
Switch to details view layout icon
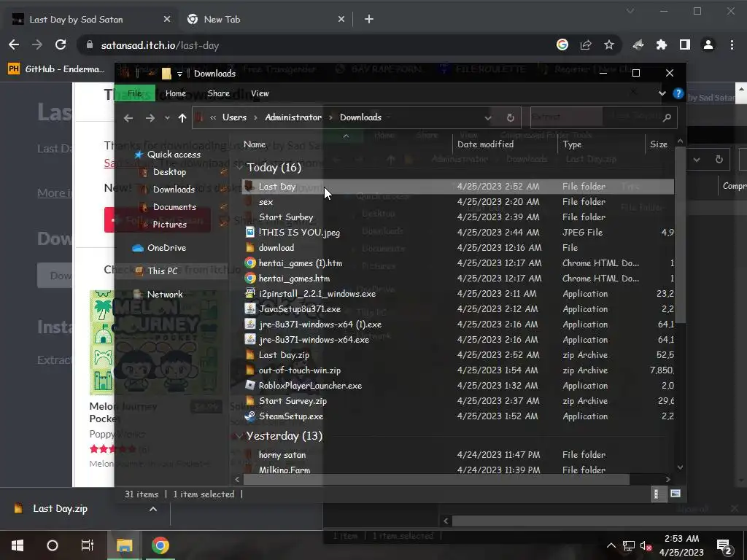(657, 494)
